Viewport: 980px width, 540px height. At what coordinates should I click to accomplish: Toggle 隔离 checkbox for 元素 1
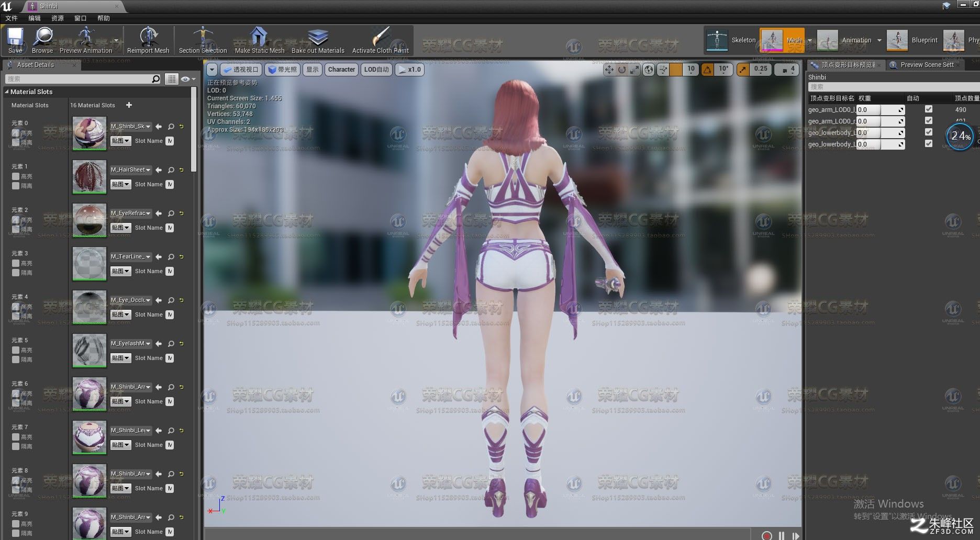[16, 186]
